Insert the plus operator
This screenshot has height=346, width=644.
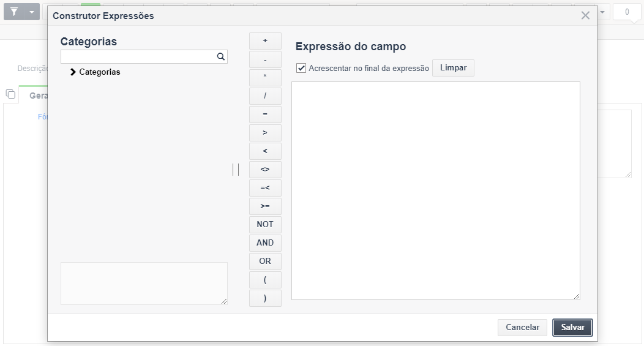[265, 41]
